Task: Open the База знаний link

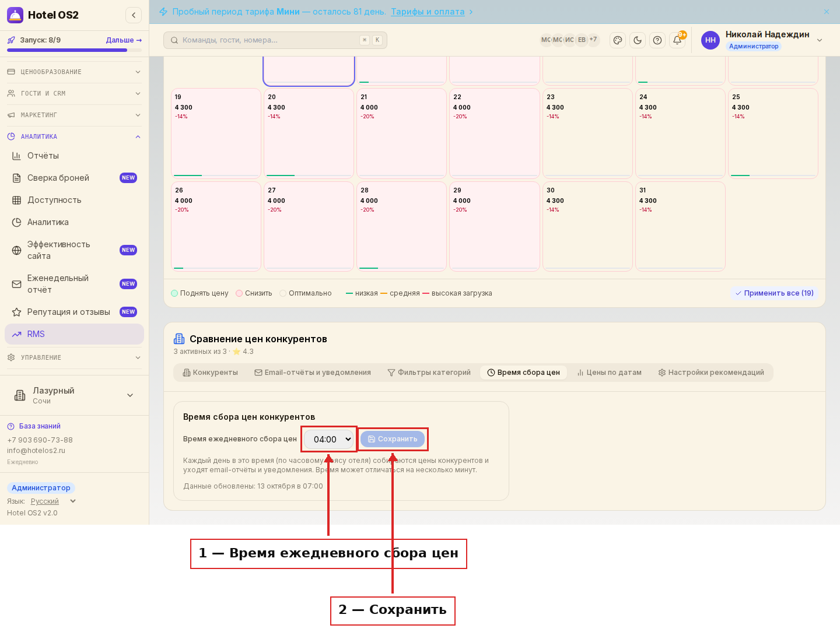Action: [x=40, y=426]
